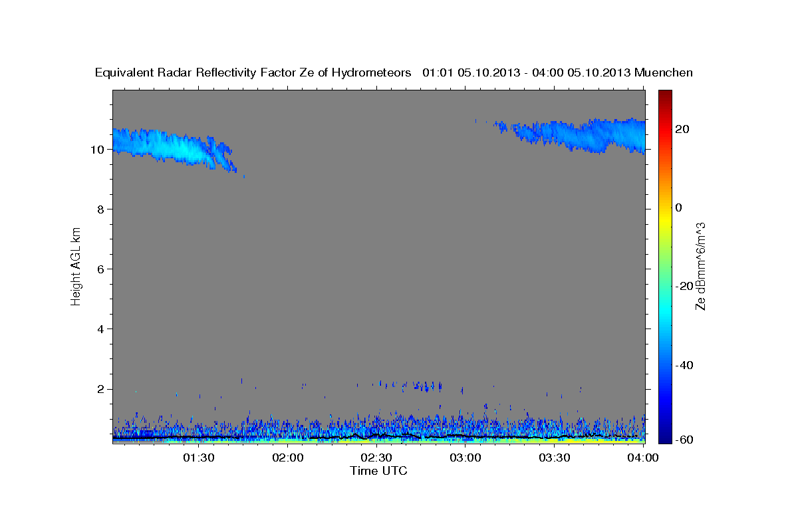Viewport: 798px width, 532px height.
Task: Click the plot title "Equivalent Radar Reflectivity Factor Ze of Hydrometeors"
Action: click(x=253, y=72)
